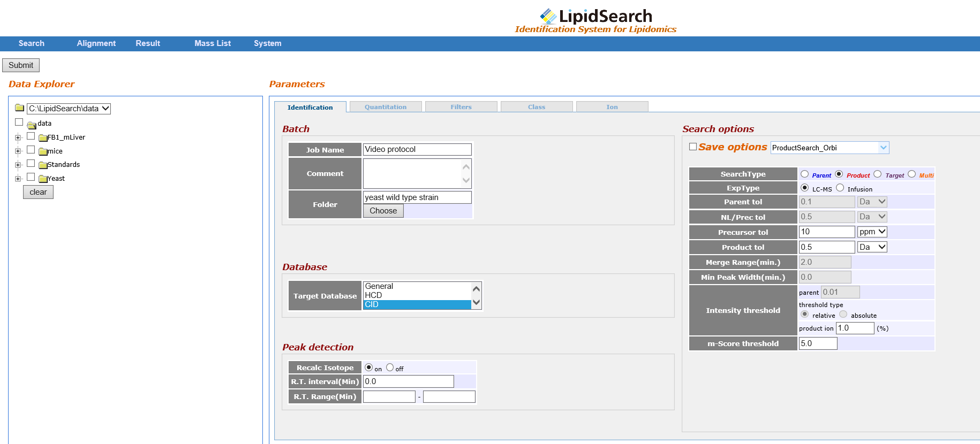980x444 pixels.
Task: Click the Job Name input field
Action: [417, 149]
